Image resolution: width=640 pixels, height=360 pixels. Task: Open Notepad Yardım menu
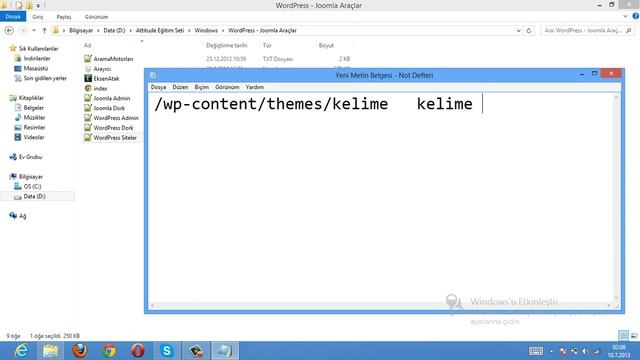[x=255, y=87]
